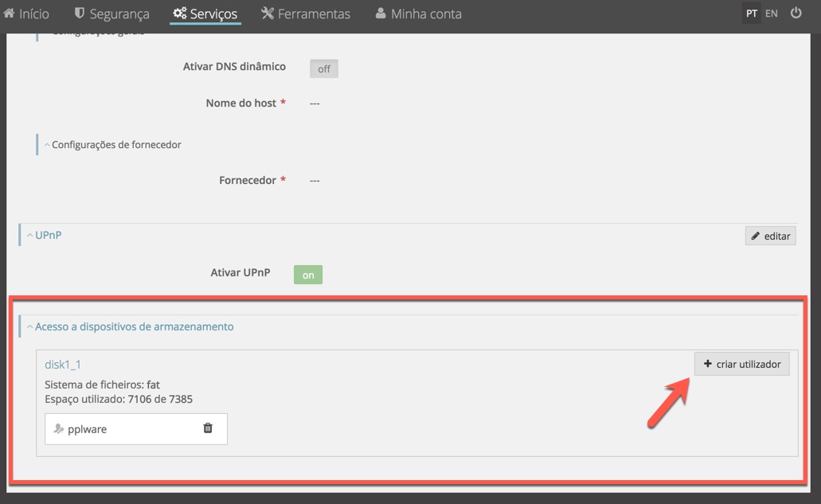Enable the Ativar DNS dinâmico switch

click(x=323, y=68)
